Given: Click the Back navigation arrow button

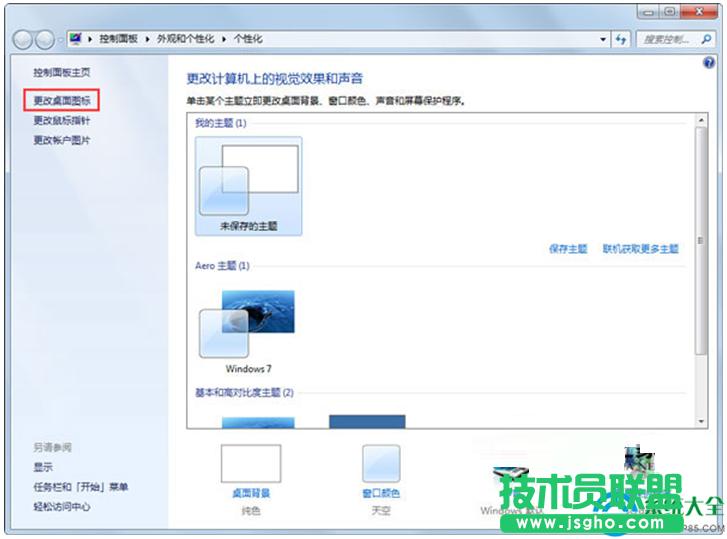Looking at the screenshot, I should coord(22,40).
